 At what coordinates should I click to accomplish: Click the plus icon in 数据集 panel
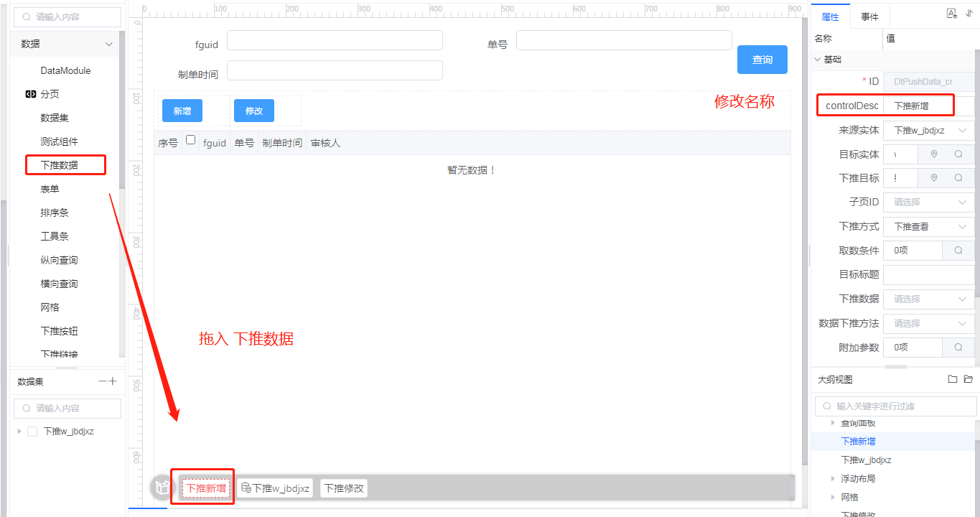pos(112,381)
